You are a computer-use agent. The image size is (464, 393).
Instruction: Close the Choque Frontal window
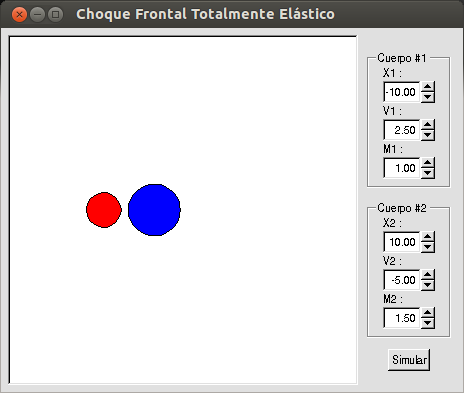[x=19, y=15]
